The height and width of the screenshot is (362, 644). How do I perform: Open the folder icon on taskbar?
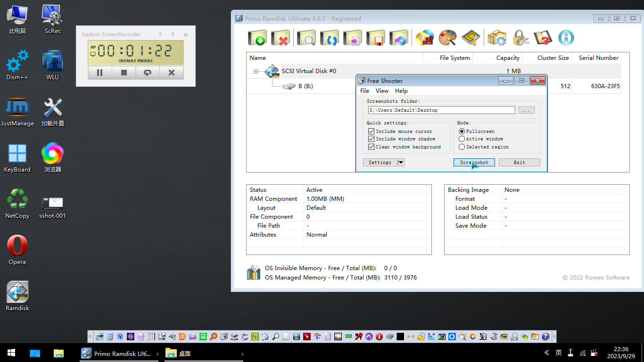pos(58,353)
